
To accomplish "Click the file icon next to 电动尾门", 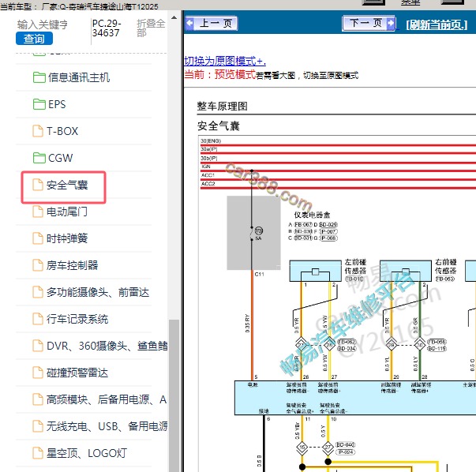I will [x=38, y=212].
